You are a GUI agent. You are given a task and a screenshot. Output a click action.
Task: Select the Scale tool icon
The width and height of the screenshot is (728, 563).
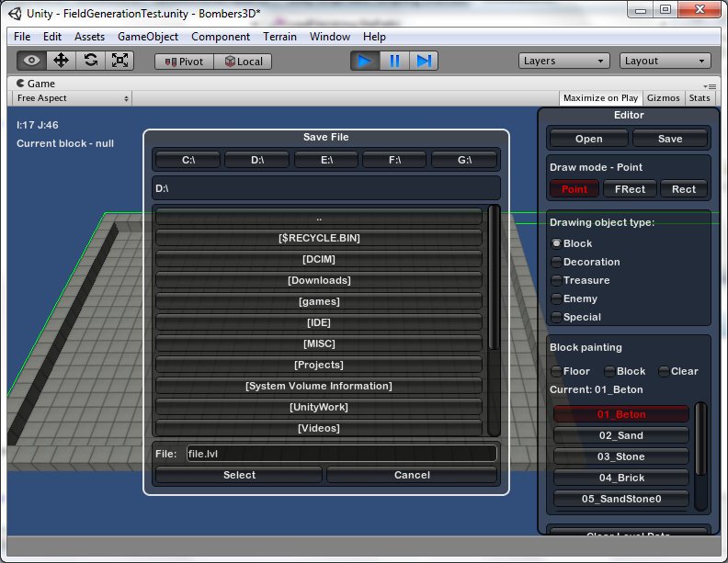point(120,61)
